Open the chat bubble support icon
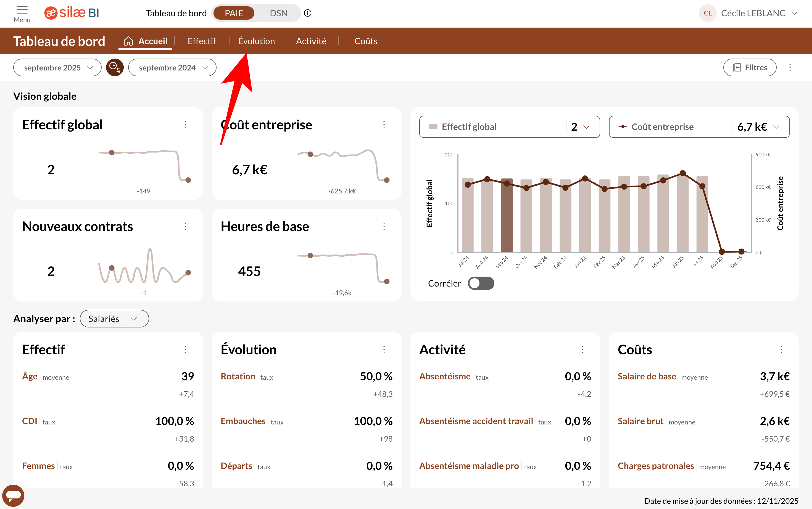 click(x=14, y=495)
